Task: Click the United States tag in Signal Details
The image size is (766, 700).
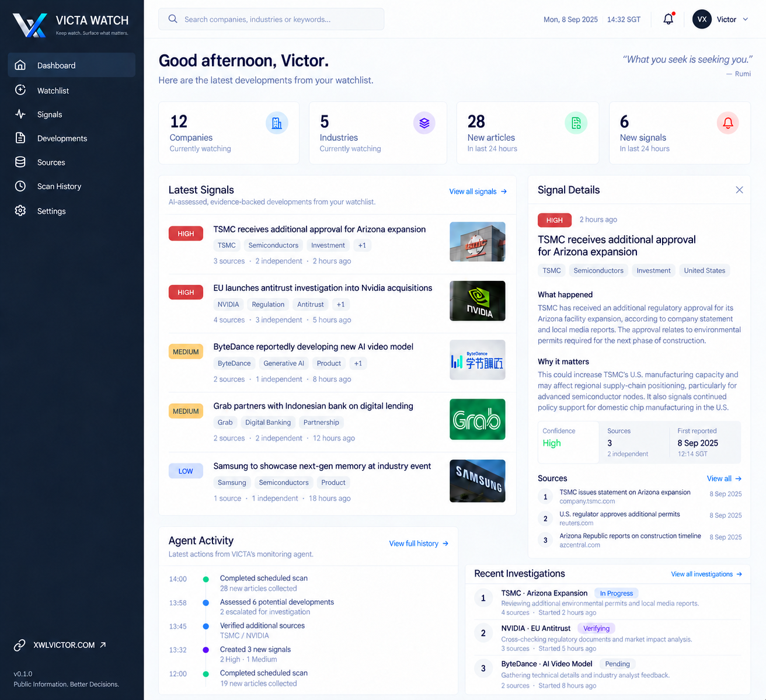Action: click(x=704, y=270)
